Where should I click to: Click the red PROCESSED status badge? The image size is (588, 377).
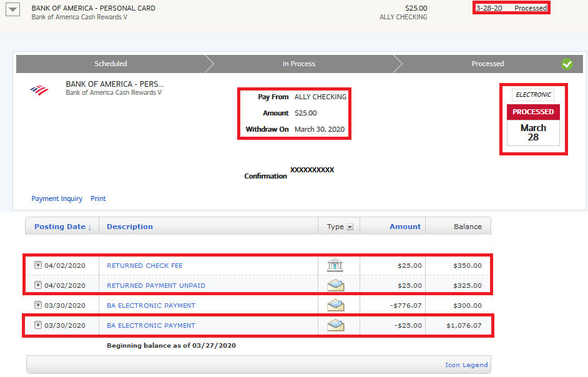click(x=533, y=112)
